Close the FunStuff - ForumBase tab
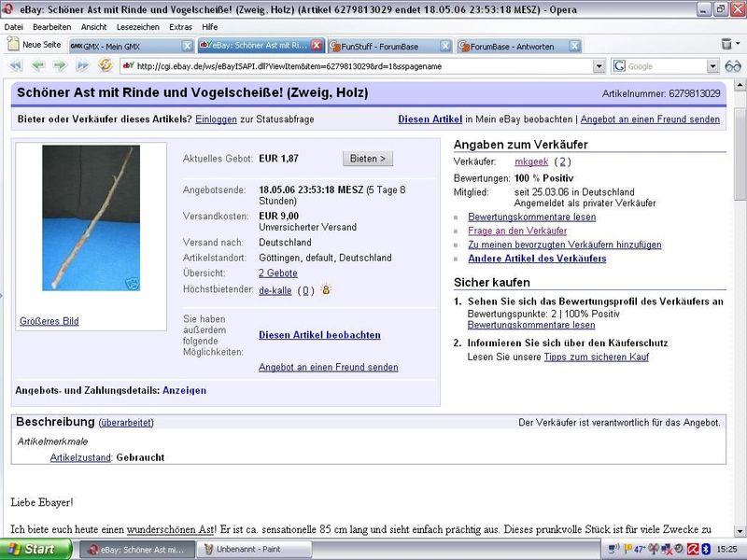Screen dimensions: 747x560 coord(445,46)
